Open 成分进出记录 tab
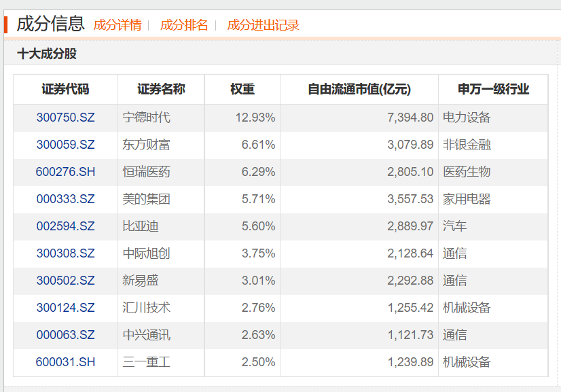The height and width of the screenshot is (392, 561). pos(263,25)
